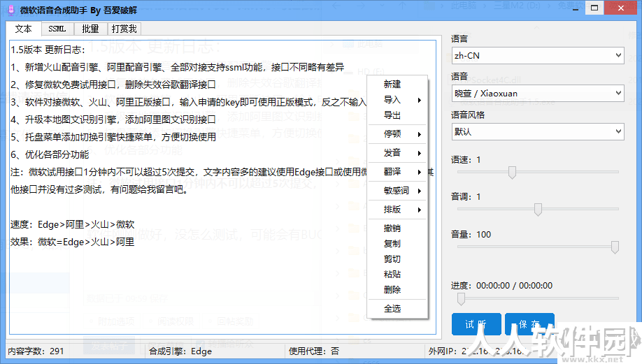
Task: Open the 语音风格 默认 dropdown
Action: pyautogui.click(x=538, y=131)
